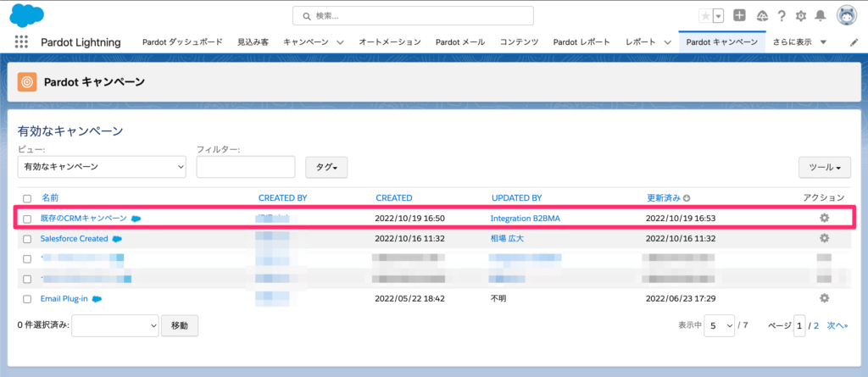Image resolution: width=868 pixels, height=377 pixels.
Task: Expand the レポート tab chevron
Action: 667,42
